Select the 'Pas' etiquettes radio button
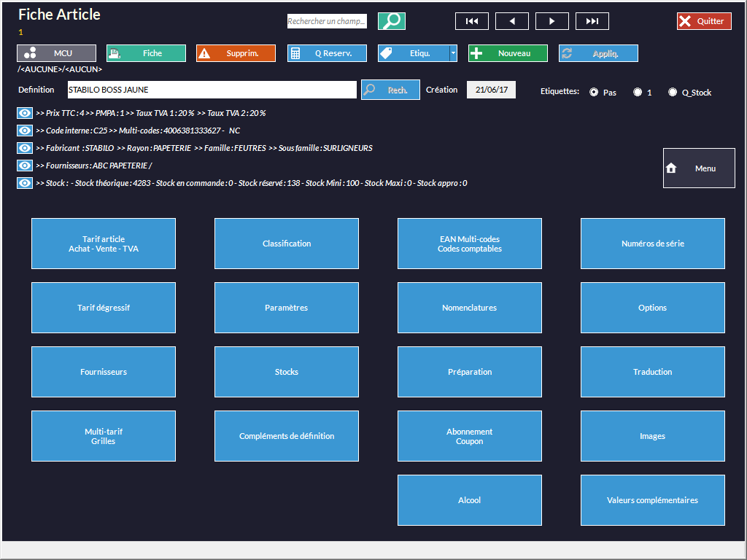 point(594,93)
